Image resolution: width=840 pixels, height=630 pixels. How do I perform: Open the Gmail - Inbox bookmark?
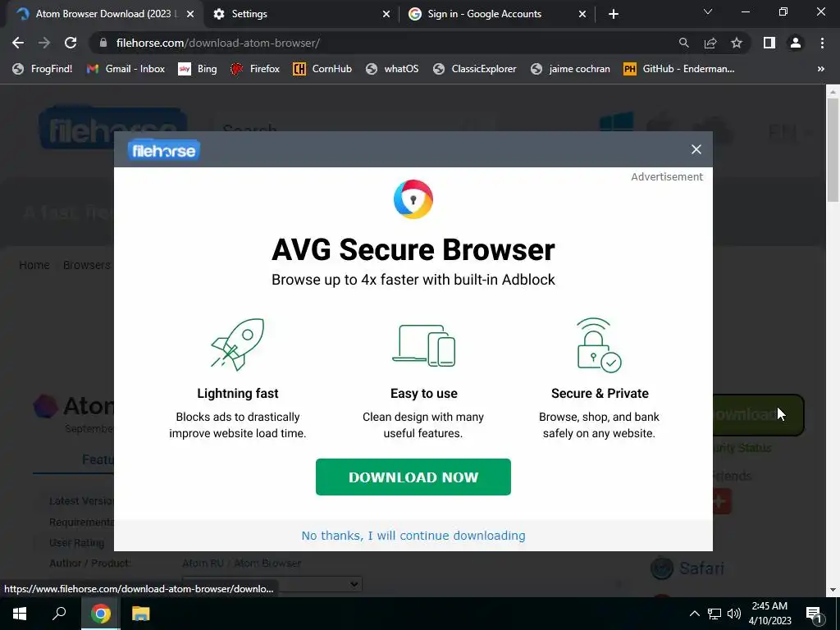pyautogui.click(x=126, y=69)
